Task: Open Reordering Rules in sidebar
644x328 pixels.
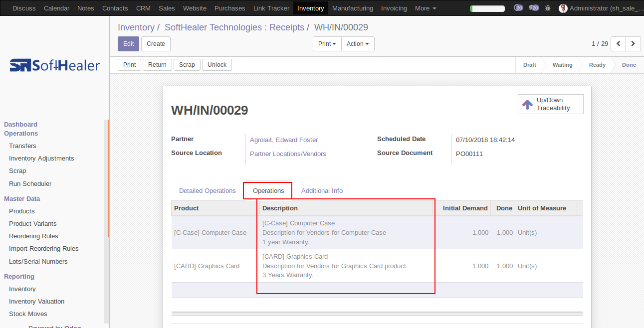Action: pyautogui.click(x=33, y=236)
